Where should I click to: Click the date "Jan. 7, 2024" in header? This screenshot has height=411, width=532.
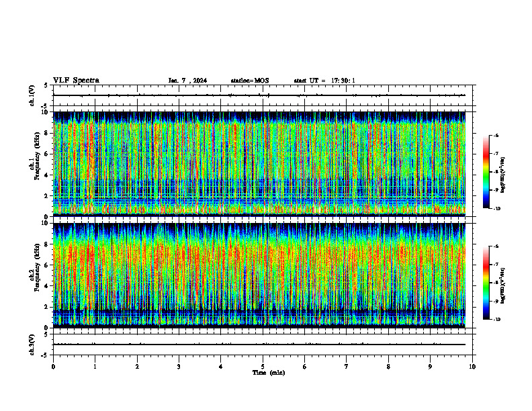(x=187, y=81)
